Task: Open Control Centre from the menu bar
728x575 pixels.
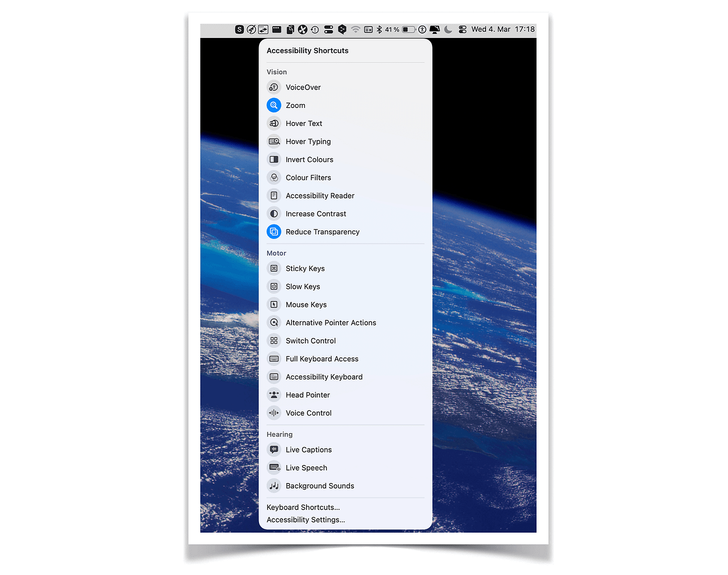Action: (x=462, y=29)
